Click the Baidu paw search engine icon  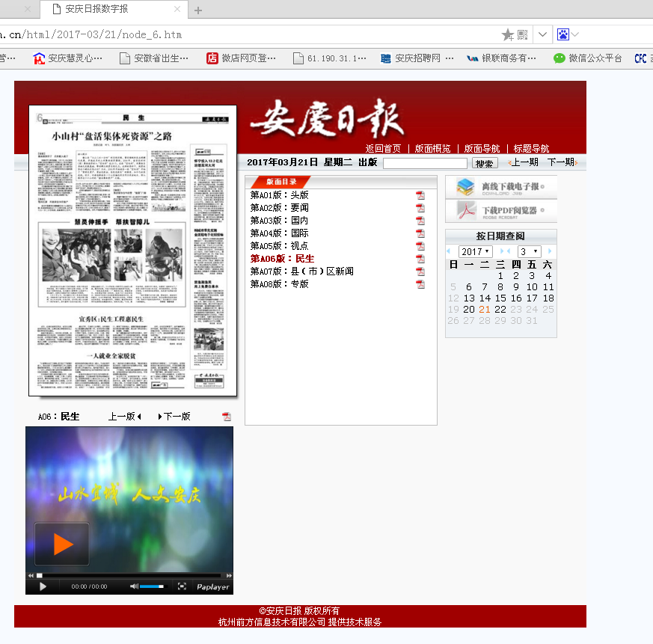pos(562,34)
